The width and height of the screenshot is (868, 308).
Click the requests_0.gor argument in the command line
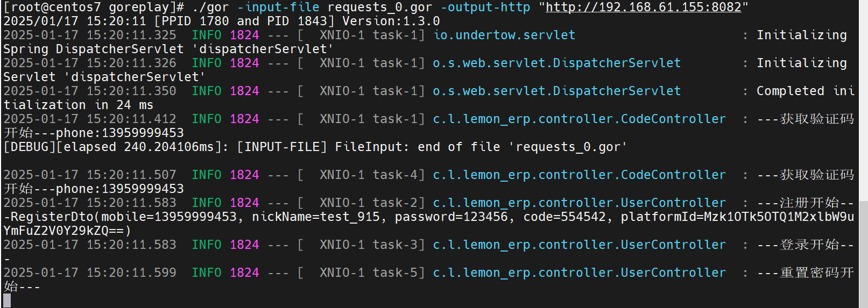[x=380, y=7]
